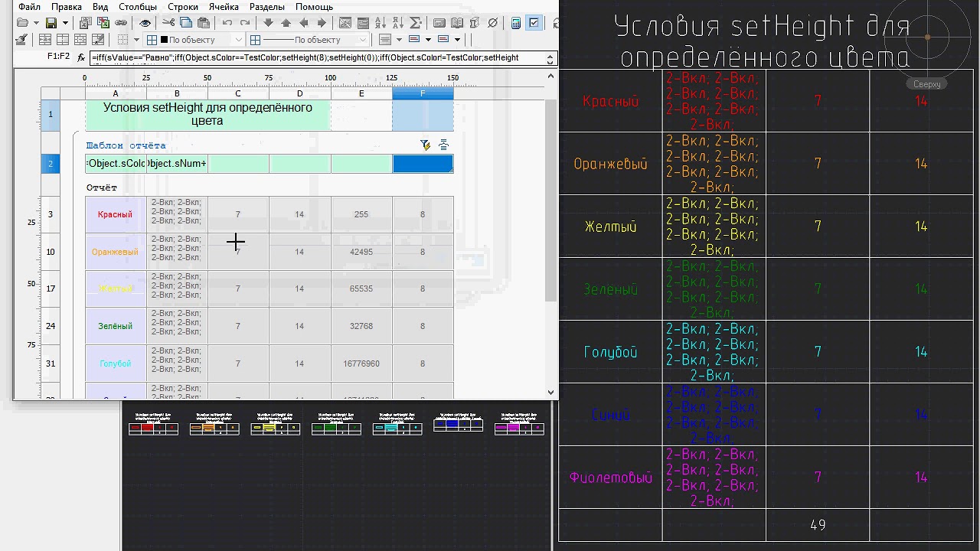Screen dimensions: 980x551
Task: Open the borders dropdown arrow
Action: point(137,40)
